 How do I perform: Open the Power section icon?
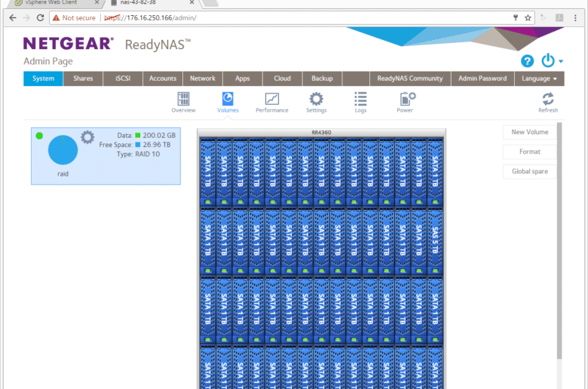(x=407, y=99)
